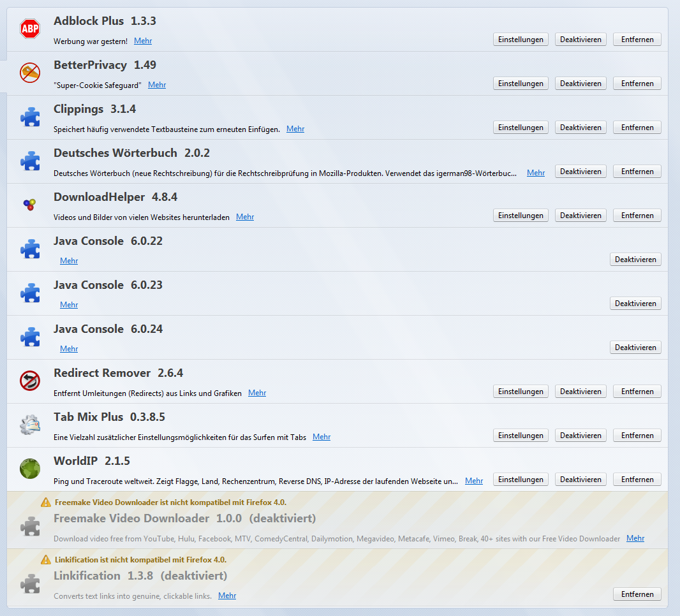The image size is (680, 616).
Task: Open Mehr link for DownloadHelper
Action: [245, 217]
